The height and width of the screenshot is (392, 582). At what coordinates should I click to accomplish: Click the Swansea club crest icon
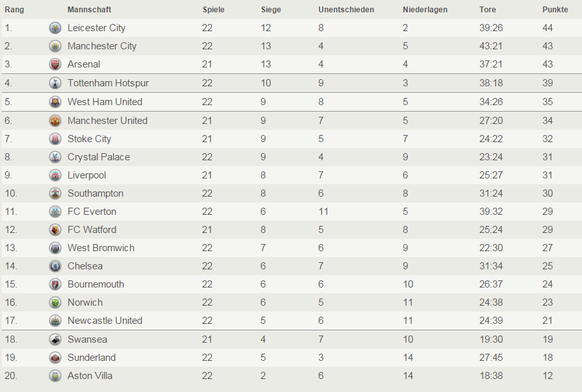pyautogui.click(x=55, y=339)
